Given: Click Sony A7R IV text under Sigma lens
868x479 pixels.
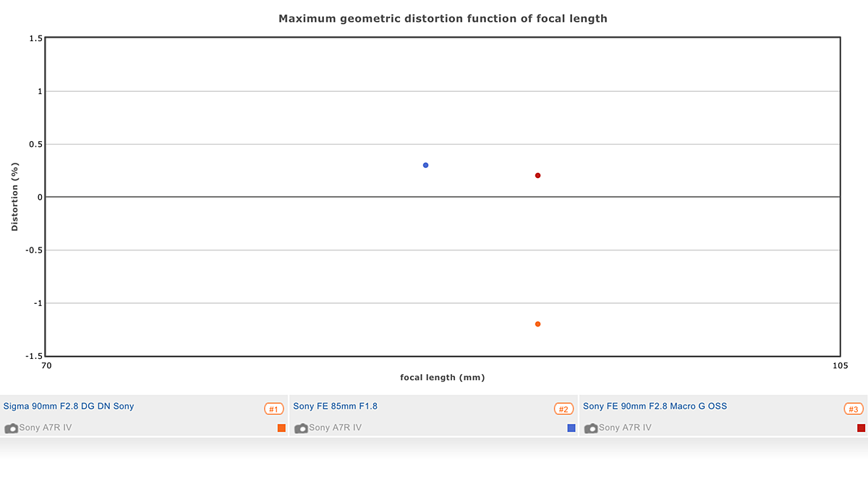Looking at the screenshot, I should point(46,428).
